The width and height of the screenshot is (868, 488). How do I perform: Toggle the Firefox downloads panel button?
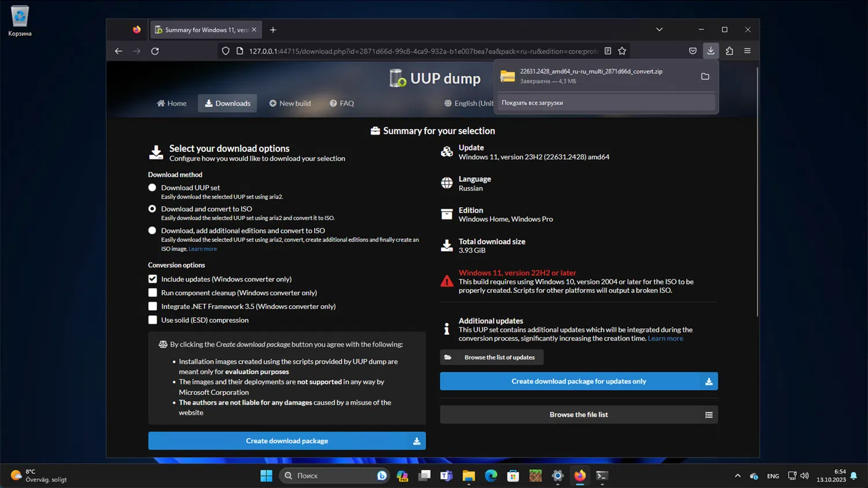(711, 51)
